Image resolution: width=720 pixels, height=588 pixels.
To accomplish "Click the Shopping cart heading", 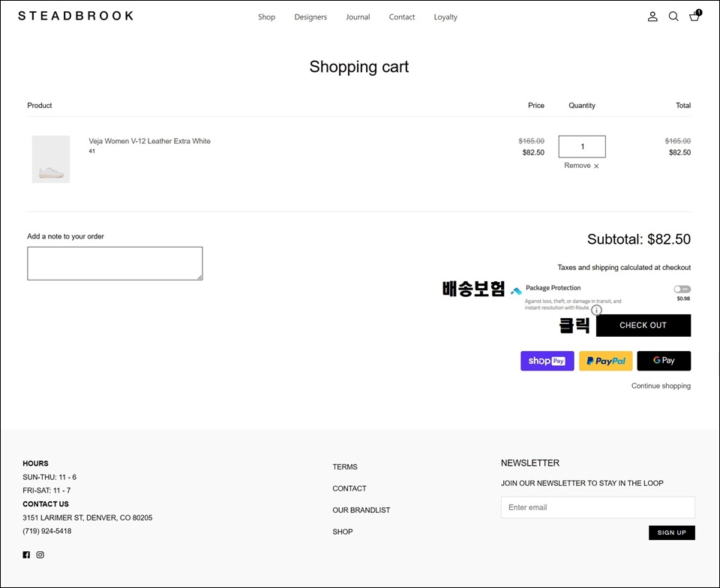I will click(359, 67).
